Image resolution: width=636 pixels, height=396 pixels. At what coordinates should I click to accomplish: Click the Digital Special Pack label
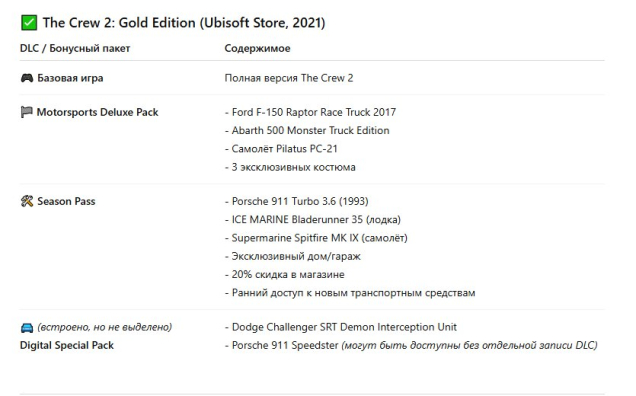click(x=67, y=345)
